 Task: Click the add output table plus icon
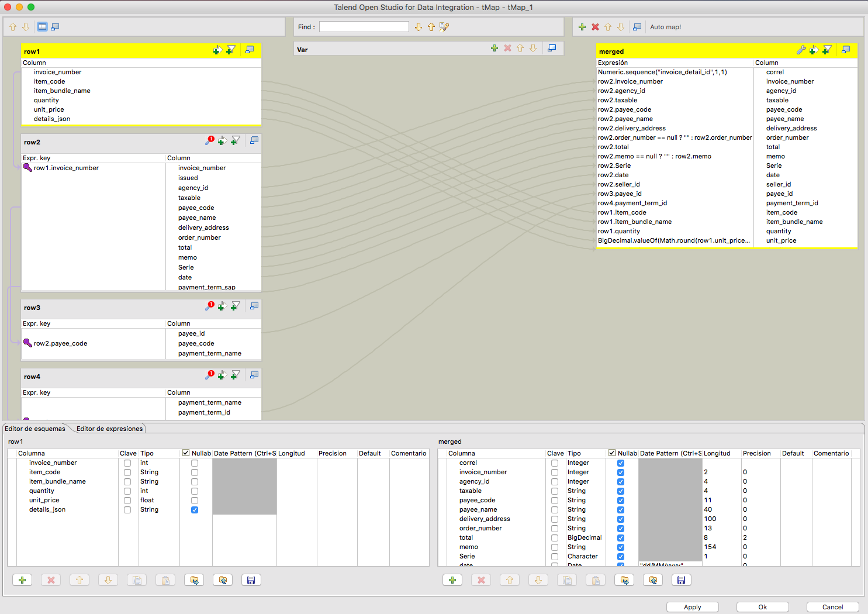click(x=582, y=27)
